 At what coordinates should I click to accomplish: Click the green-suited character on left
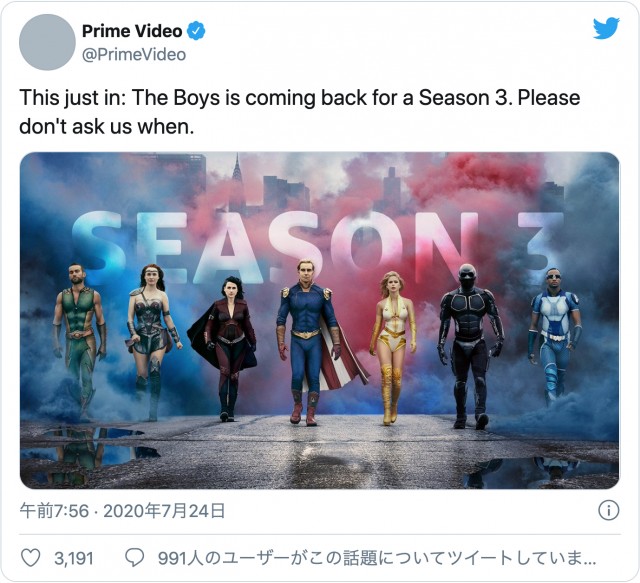pos(80,341)
